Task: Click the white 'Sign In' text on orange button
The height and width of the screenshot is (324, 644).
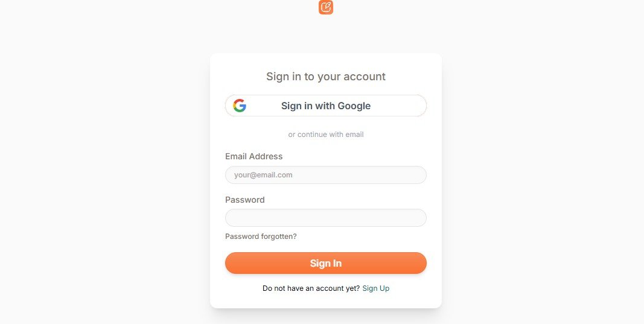Action: (326, 263)
